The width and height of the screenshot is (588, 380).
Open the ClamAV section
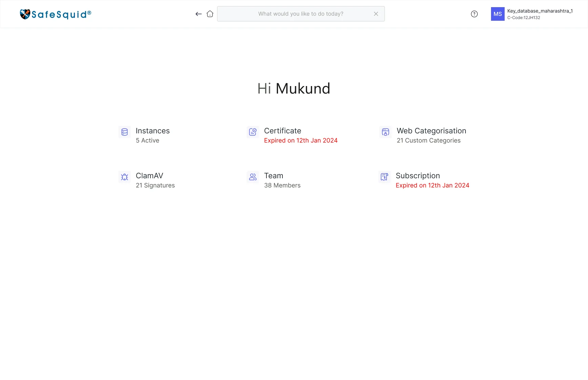pyautogui.click(x=149, y=176)
